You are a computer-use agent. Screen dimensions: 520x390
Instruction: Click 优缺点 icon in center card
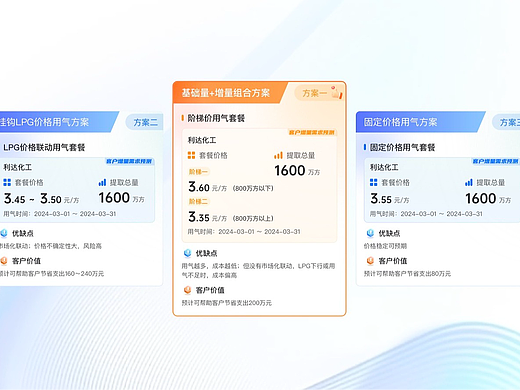(x=188, y=253)
